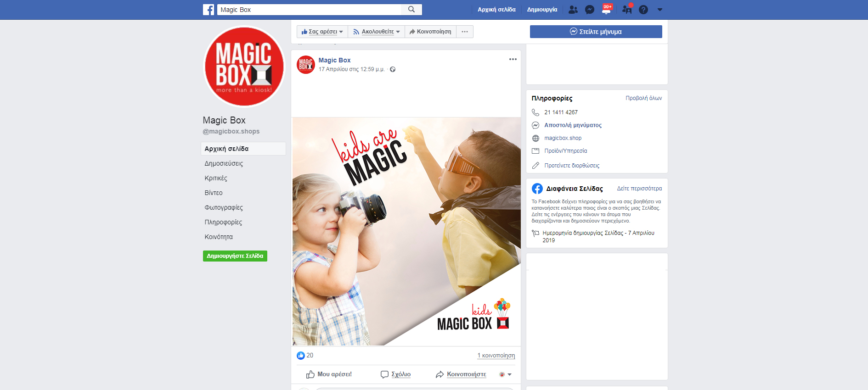Toggle the Σας αρέσει like button
The image size is (868, 390).
click(x=322, y=32)
